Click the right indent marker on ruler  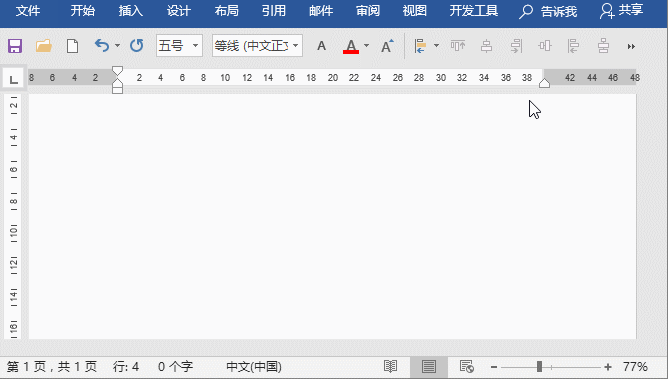coord(544,83)
